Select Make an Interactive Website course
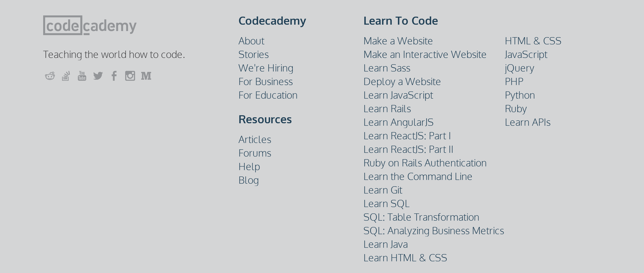The width and height of the screenshot is (644, 273). (x=425, y=54)
